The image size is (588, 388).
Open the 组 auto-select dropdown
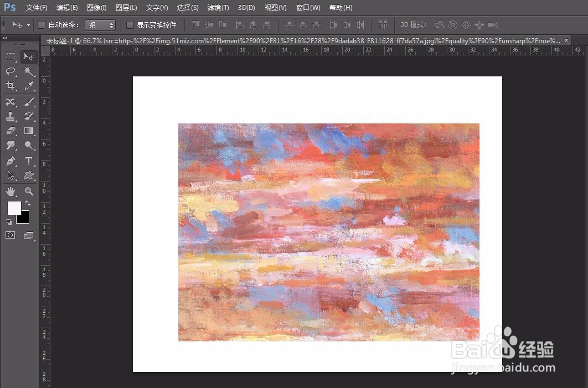tap(100, 25)
